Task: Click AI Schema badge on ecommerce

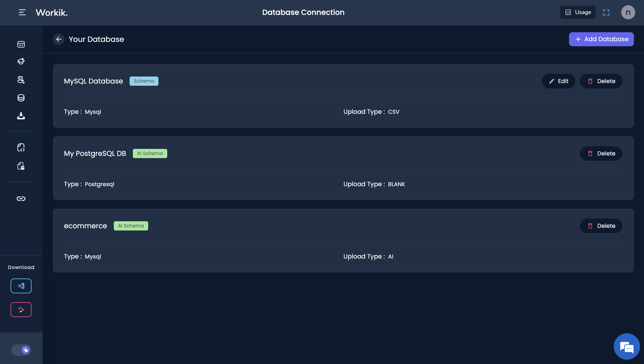Action: point(131,226)
